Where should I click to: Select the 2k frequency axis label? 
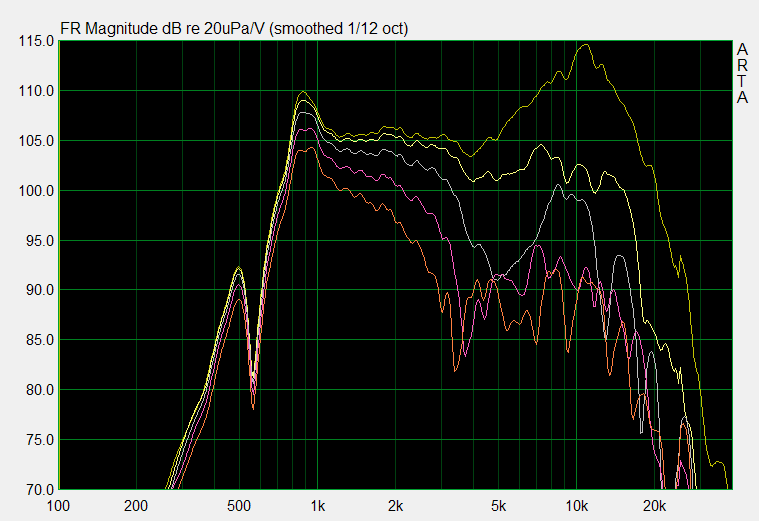coord(395,506)
